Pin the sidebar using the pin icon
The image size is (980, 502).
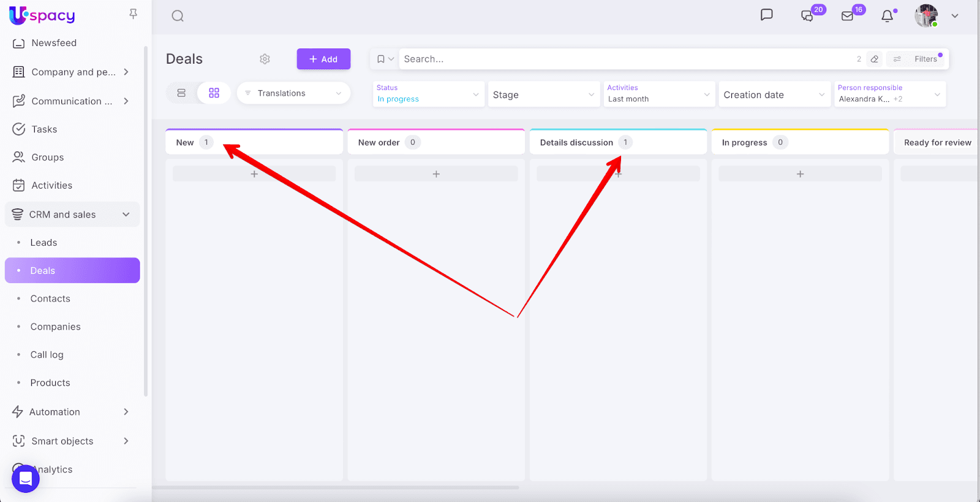point(133,14)
